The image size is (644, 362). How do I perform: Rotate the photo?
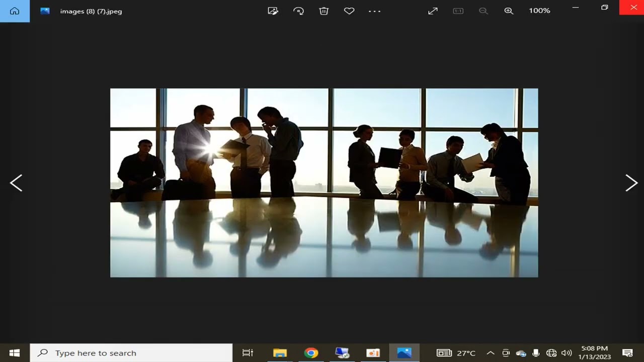299,11
